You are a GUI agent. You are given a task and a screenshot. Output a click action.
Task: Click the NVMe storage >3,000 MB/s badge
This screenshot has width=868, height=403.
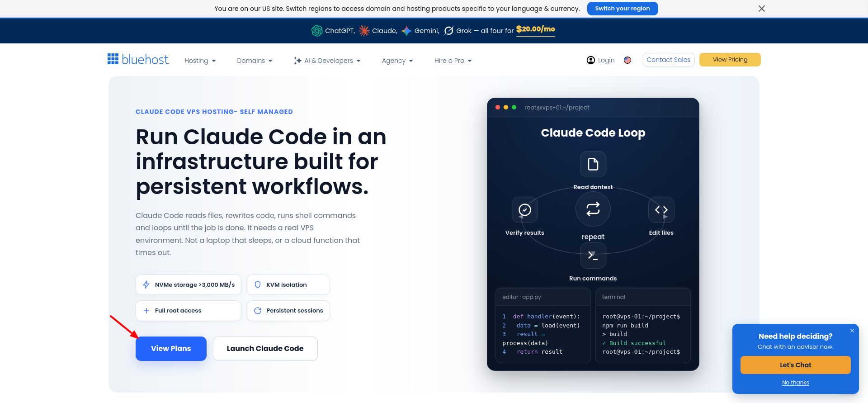point(189,285)
